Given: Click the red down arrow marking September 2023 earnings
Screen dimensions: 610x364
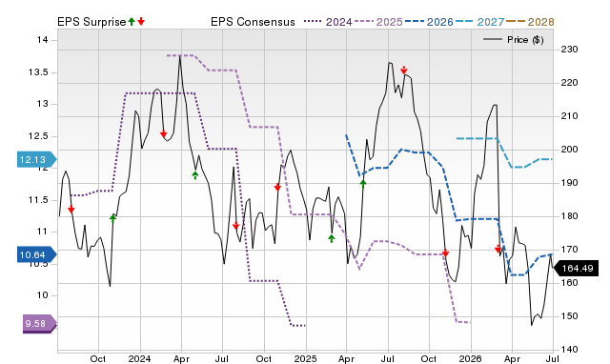Looking at the screenshot, I should point(71,210).
